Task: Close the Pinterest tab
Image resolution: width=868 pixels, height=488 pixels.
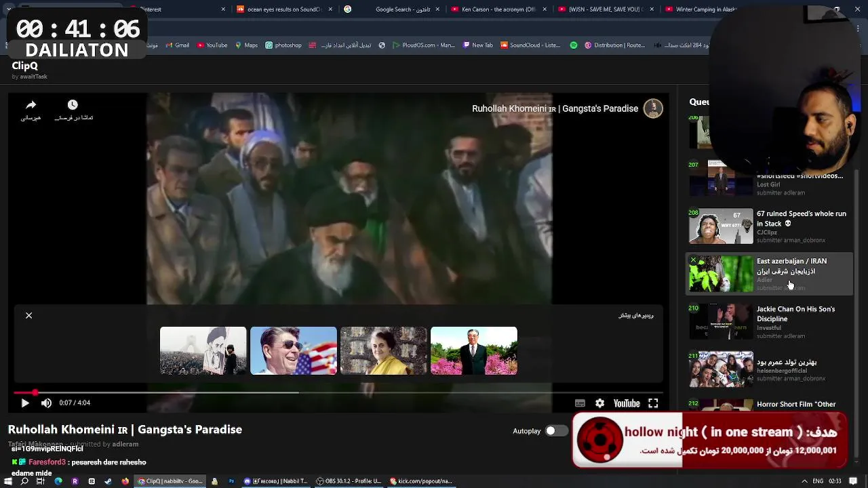Action: pyautogui.click(x=223, y=9)
